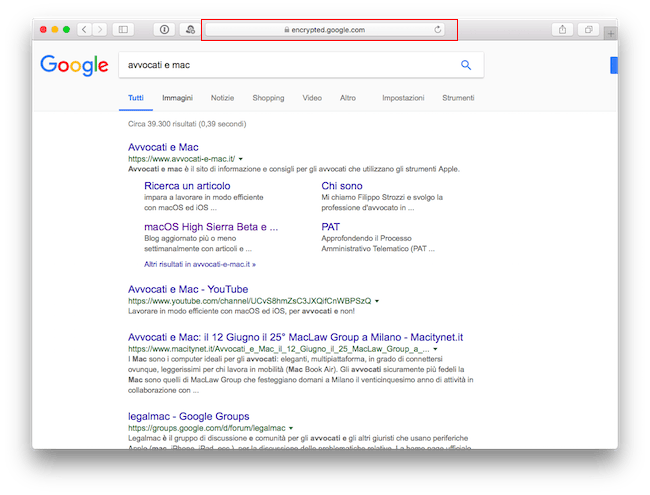The image size is (650, 495).
Task: Click the red close window button
Action: pyautogui.click(x=43, y=29)
